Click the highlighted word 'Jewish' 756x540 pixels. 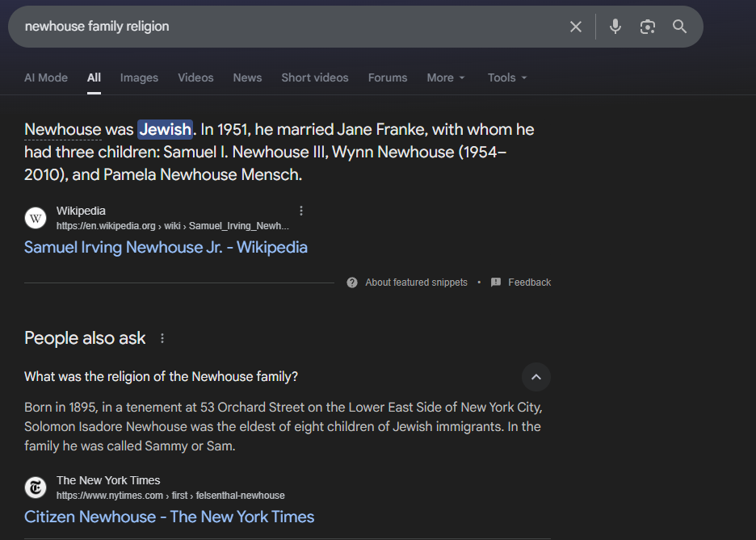(165, 130)
